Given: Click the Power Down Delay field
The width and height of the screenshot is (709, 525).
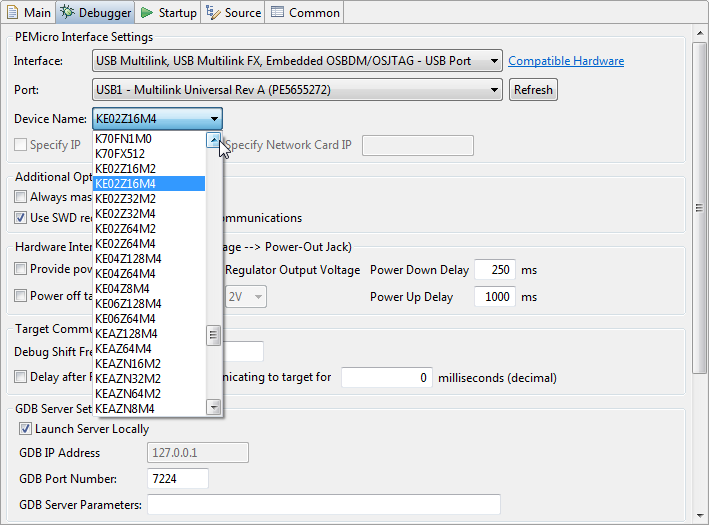Looking at the screenshot, I should 495,270.
